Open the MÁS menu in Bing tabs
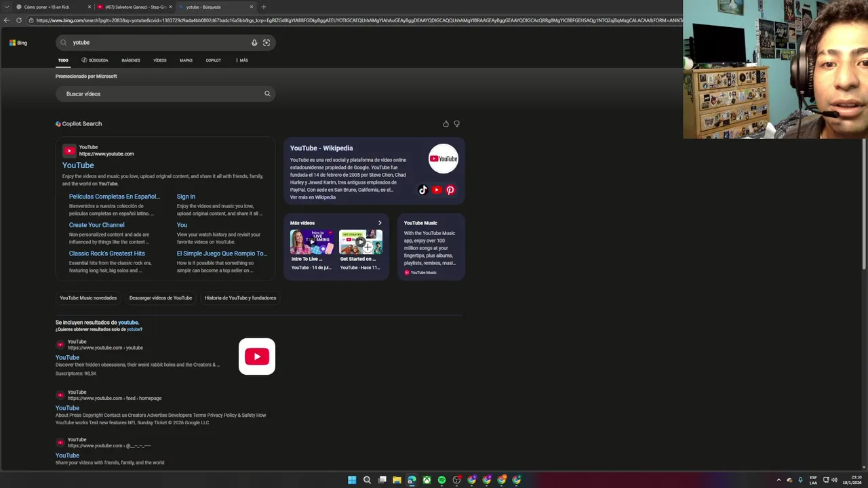 pyautogui.click(x=242, y=60)
